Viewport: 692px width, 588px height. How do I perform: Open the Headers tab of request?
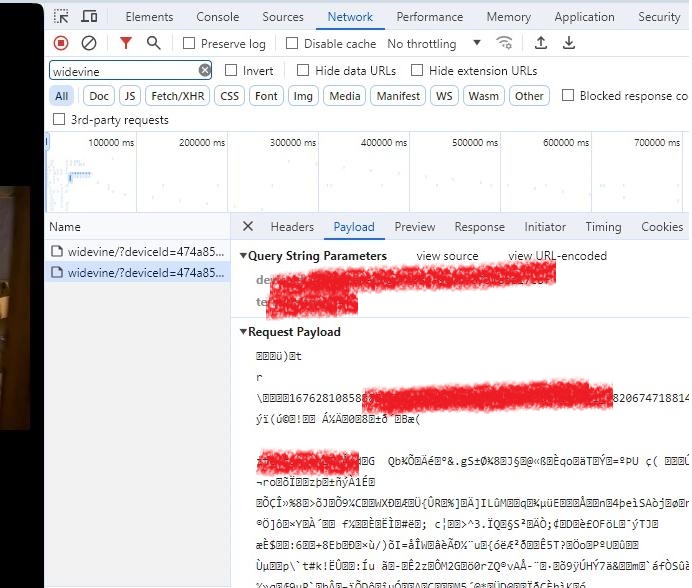pyautogui.click(x=292, y=226)
